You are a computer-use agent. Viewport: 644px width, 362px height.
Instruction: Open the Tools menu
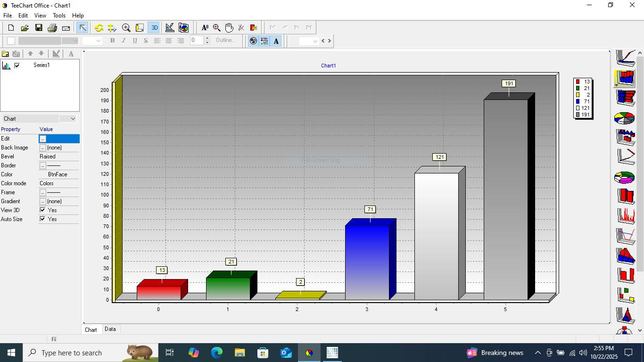point(59,16)
